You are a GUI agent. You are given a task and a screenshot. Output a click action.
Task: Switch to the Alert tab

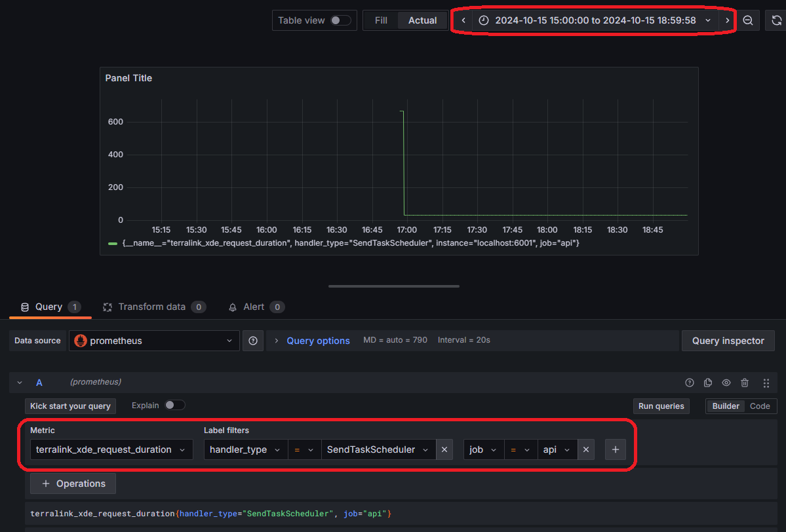(x=256, y=307)
